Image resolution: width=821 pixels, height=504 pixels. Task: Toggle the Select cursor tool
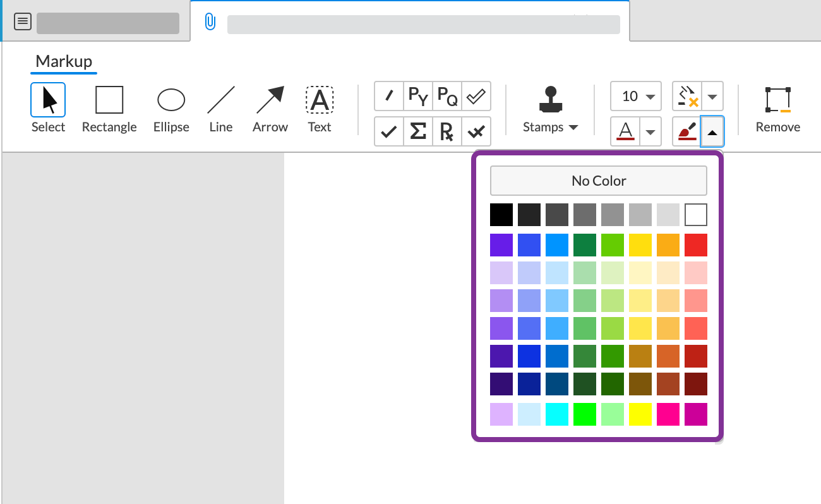(48, 109)
